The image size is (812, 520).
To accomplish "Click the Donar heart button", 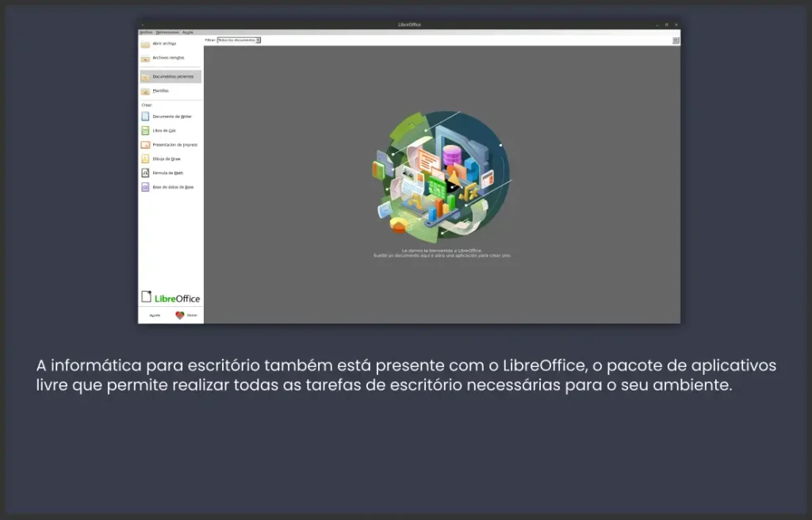I will pos(186,315).
